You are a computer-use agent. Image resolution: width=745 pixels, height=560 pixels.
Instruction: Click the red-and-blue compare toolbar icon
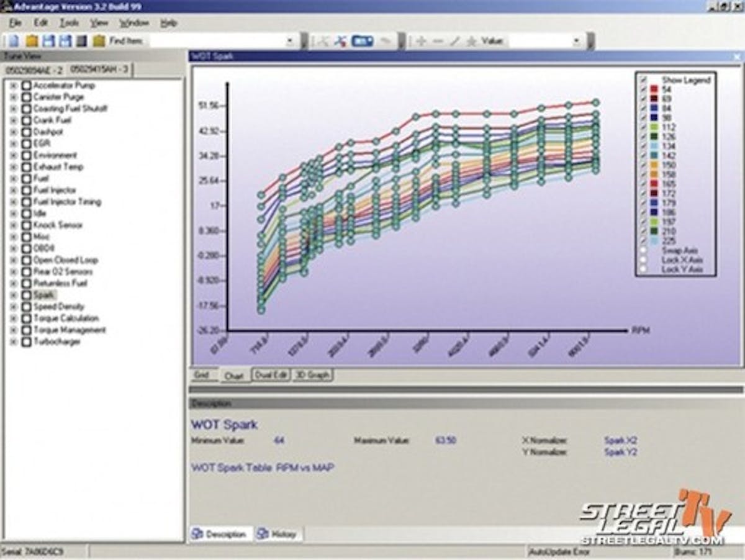point(340,41)
